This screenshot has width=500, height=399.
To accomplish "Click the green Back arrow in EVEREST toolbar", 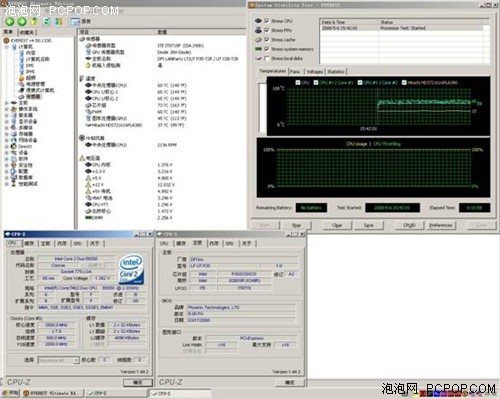I will point(10,22).
